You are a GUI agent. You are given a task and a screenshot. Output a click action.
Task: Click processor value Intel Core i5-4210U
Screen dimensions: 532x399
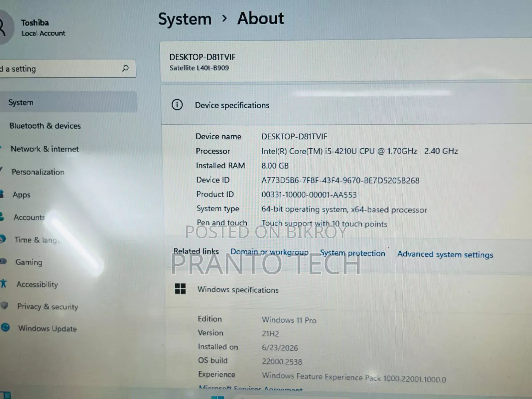pos(359,151)
